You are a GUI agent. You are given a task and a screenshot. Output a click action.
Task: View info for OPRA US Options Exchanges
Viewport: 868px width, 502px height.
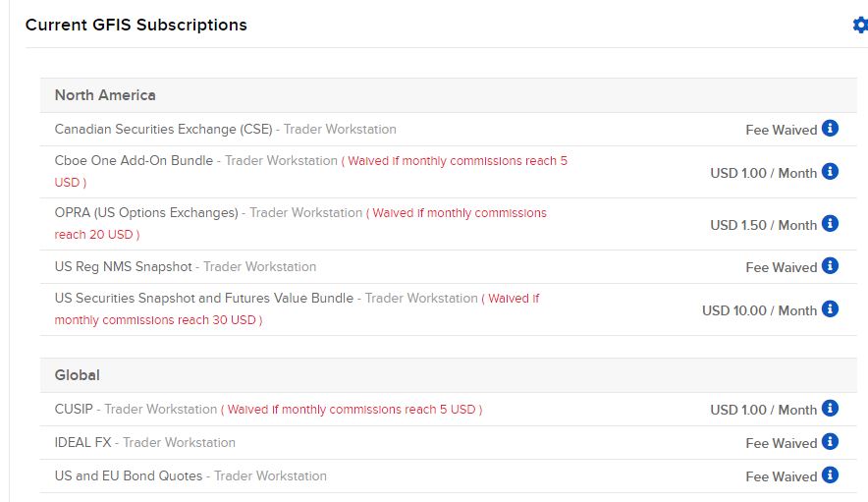(830, 223)
